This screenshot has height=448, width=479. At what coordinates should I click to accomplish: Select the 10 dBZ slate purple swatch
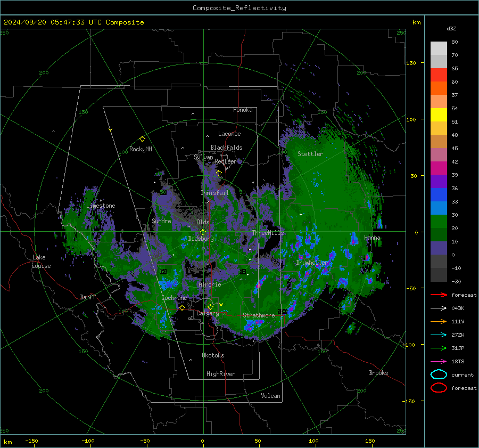coord(439,248)
